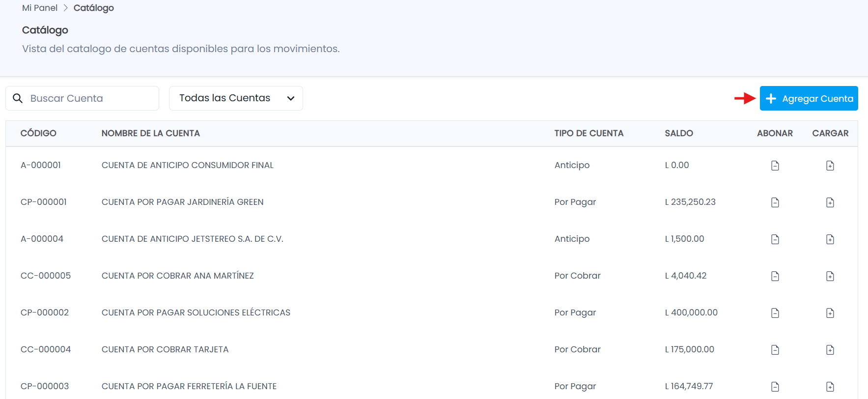The width and height of the screenshot is (868, 399).
Task: Click Cargar icon for CUENTA POR COBRAR TARJETA
Action: (x=830, y=350)
